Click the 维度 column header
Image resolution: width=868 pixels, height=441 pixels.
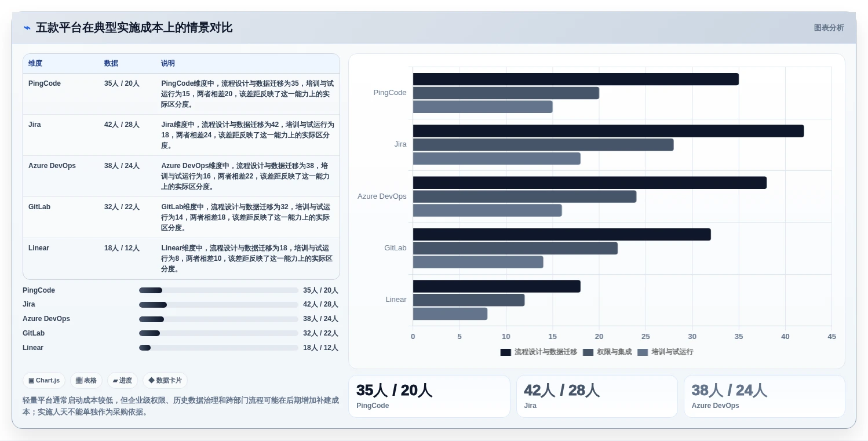(x=35, y=63)
